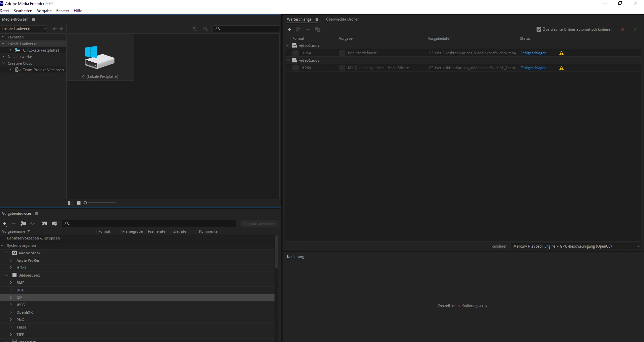Switch Media-Browser to thumbnail view
644x342 pixels.
pos(79,203)
